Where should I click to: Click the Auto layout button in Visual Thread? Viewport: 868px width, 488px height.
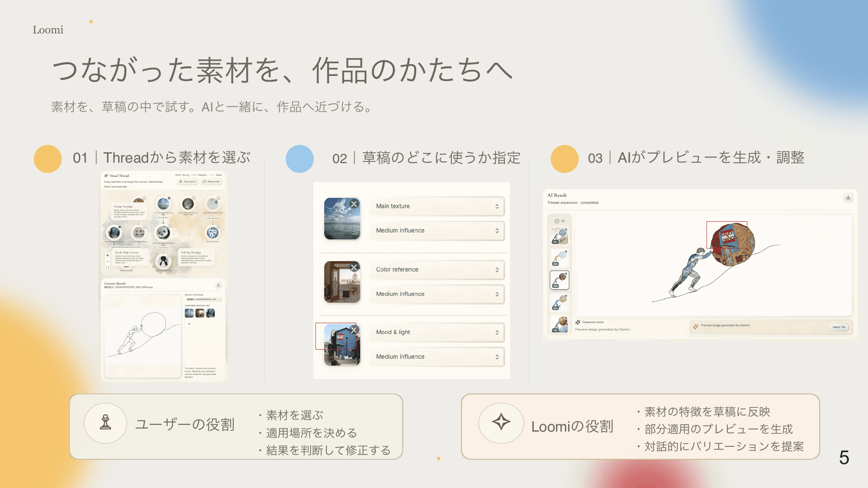pyautogui.click(x=187, y=182)
